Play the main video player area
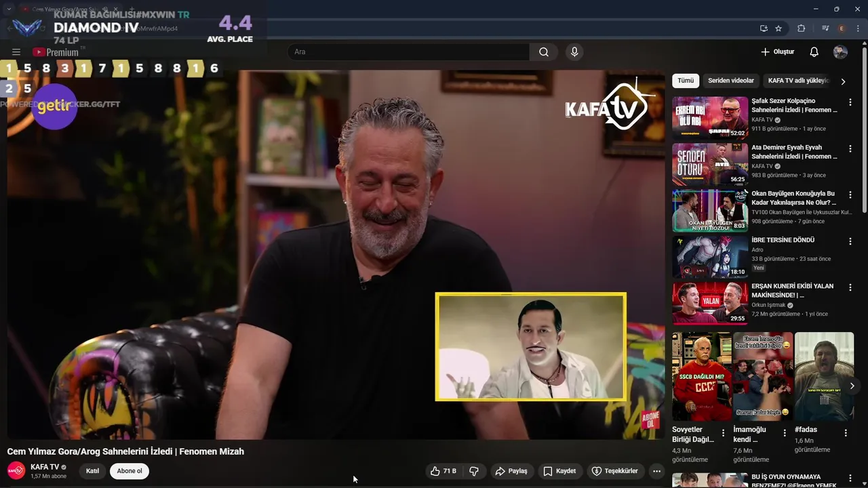 (336, 254)
